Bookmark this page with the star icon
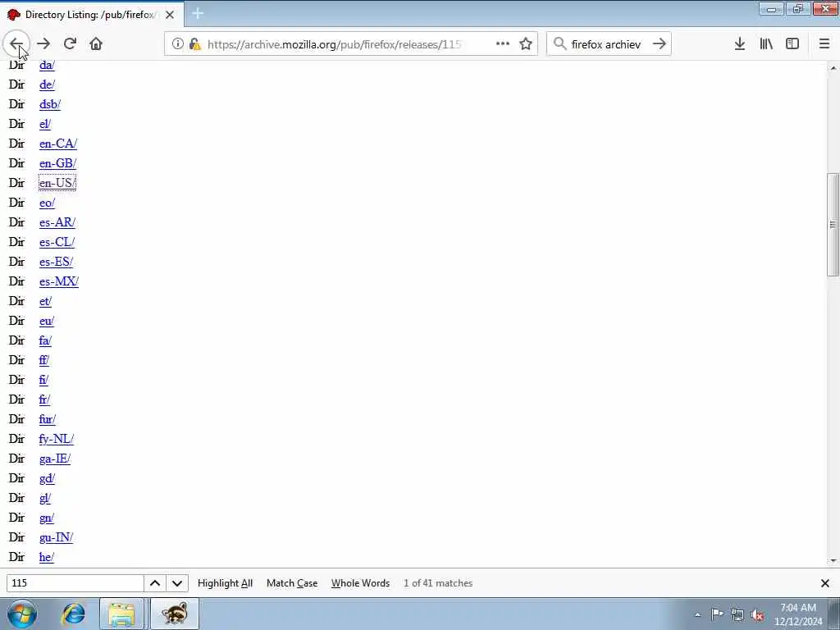Screen dimensions: 840x630 [526, 44]
